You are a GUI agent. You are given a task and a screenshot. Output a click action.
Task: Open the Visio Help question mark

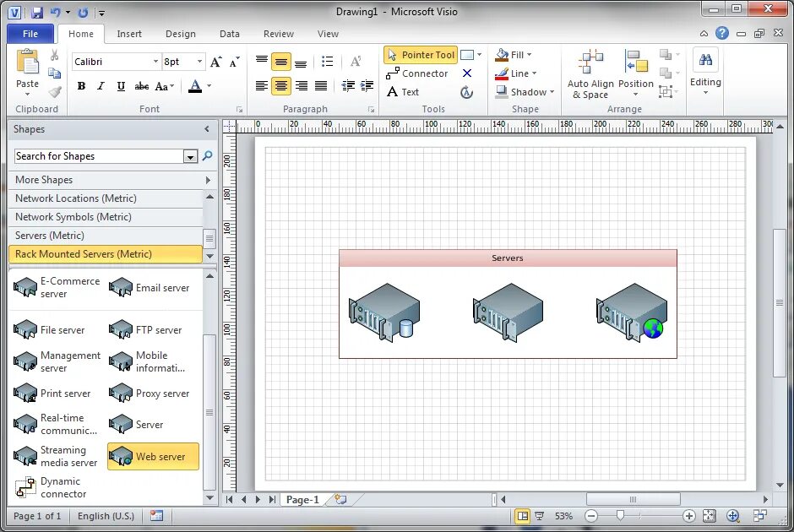coord(722,34)
